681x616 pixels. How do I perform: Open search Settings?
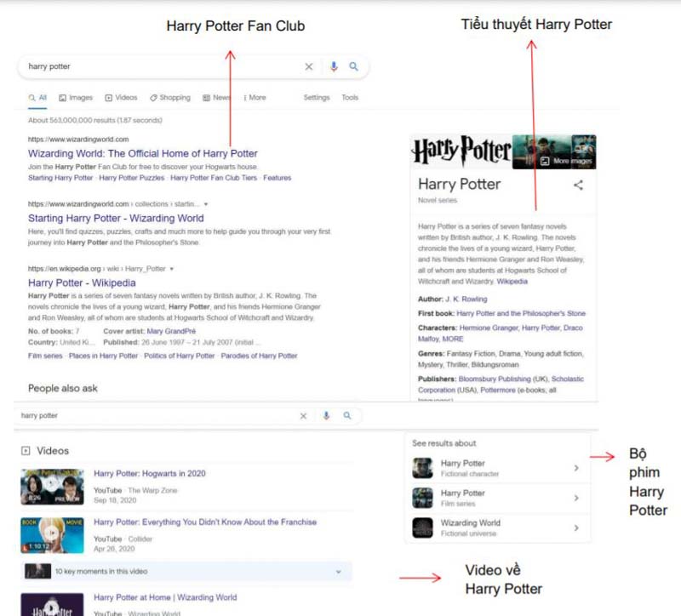click(316, 98)
